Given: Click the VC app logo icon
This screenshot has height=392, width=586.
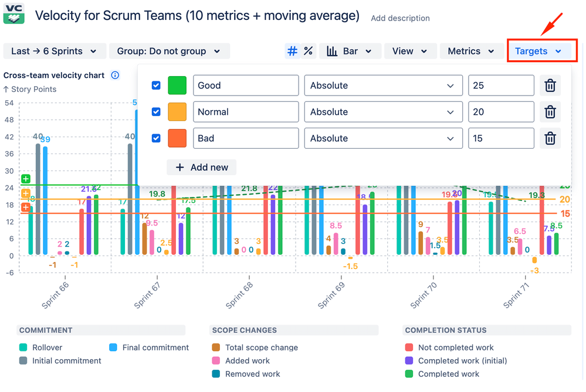Looking at the screenshot, I should click(13, 13).
